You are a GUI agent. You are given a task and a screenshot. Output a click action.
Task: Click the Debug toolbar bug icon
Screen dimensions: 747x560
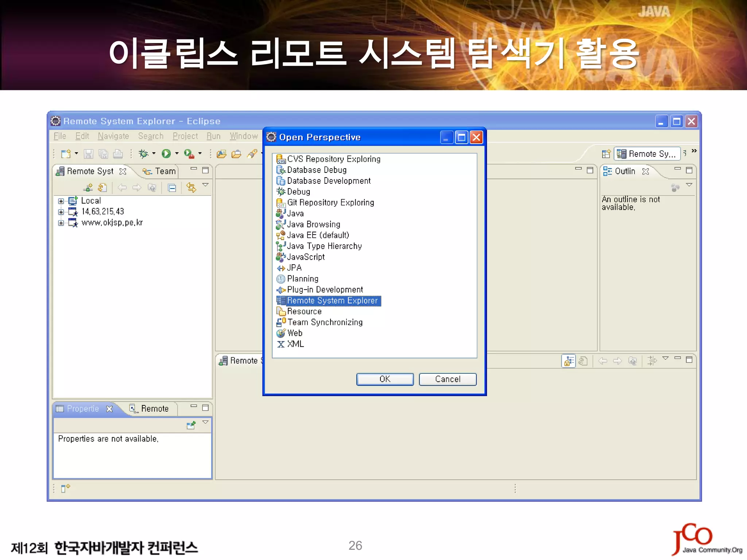point(143,154)
